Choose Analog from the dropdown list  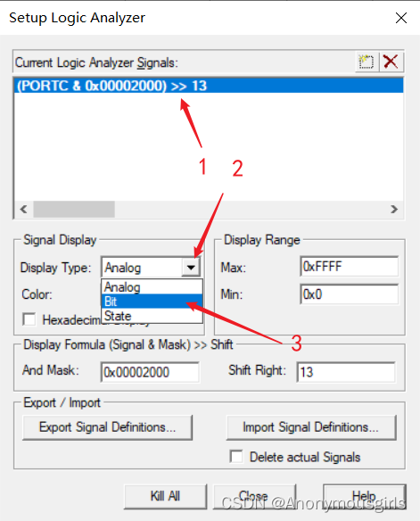coord(152,286)
